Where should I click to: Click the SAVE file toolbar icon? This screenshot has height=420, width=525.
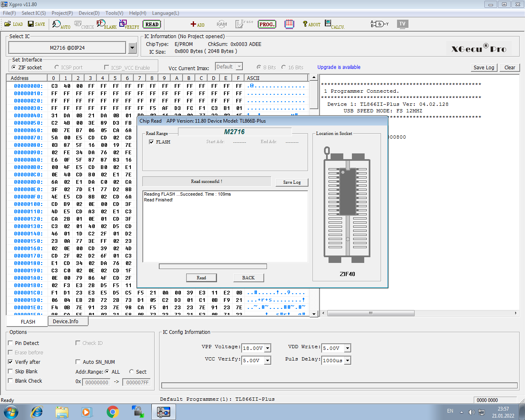[37, 24]
